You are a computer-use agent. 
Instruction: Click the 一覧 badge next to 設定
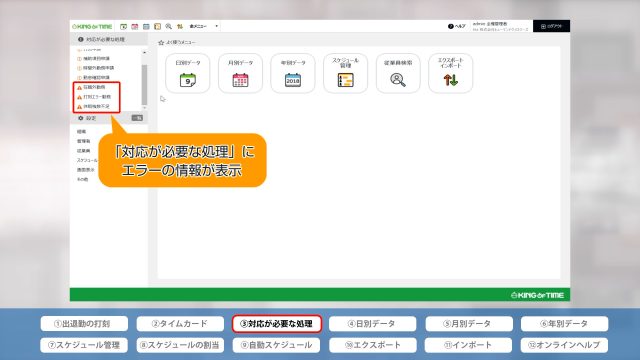coord(137,118)
